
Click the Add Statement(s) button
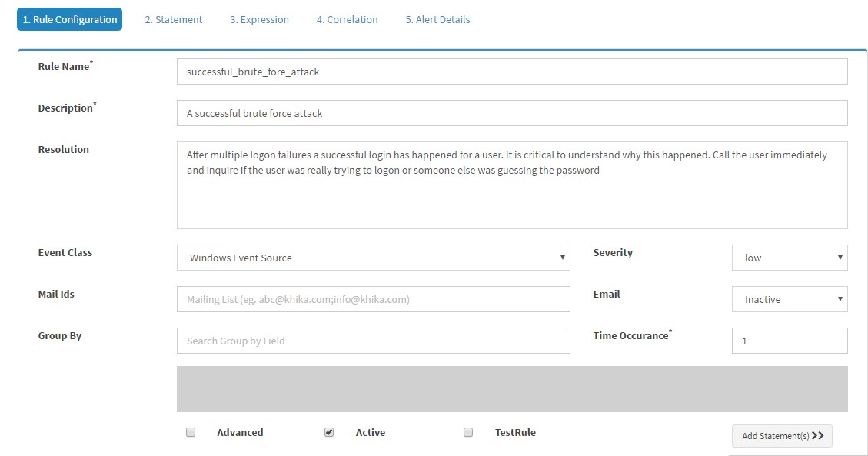(x=782, y=436)
